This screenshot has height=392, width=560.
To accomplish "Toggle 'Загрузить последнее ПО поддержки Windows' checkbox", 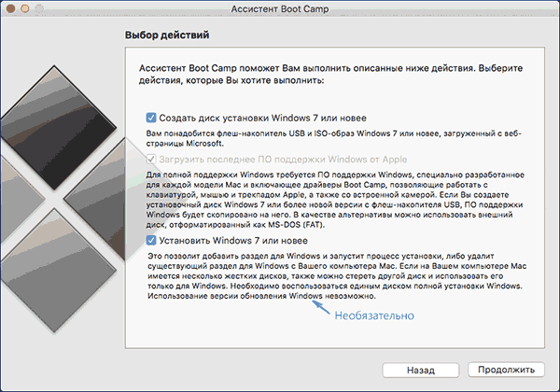I will 151,160.
